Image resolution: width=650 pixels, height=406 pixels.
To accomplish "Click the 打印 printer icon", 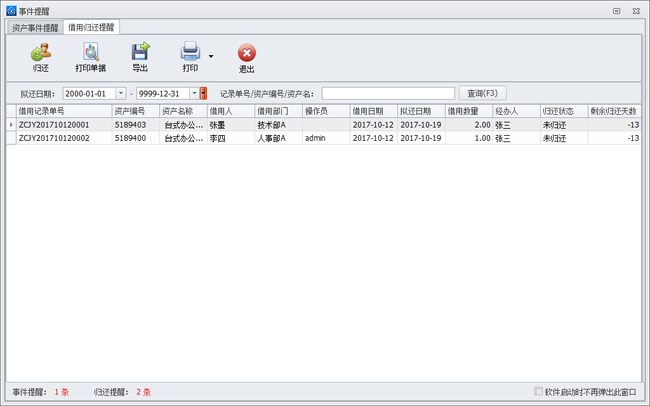I will 190,52.
